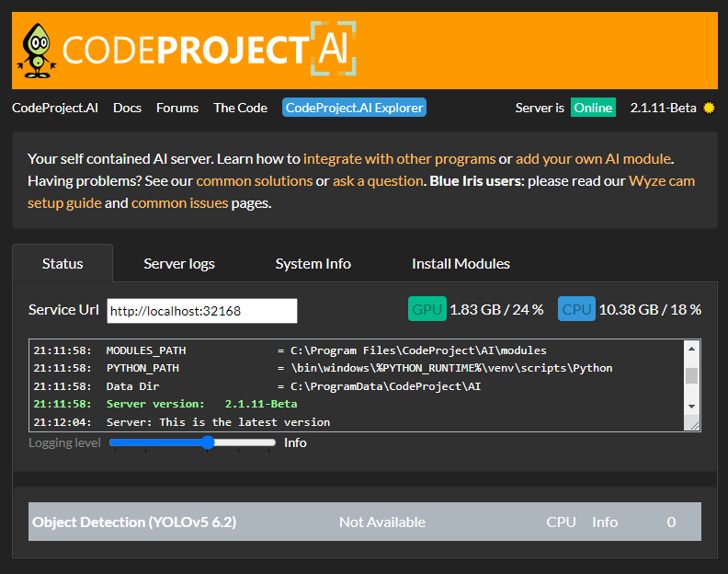The width and height of the screenshot is (728, 574).
Task: Open the Forums nav link
Action: [177, 108]
